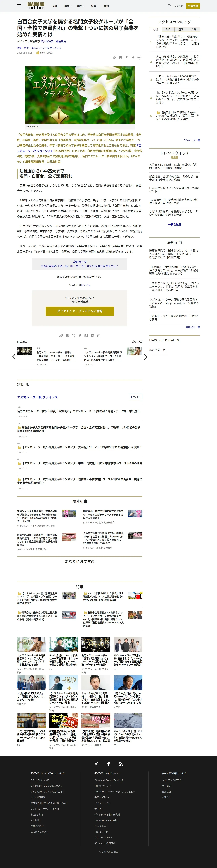Image resolution: width=217 pixels, height=868 pixels.
Task: Open エスカレーター校 クライシス series heading link
Action: pyautogui.click(x=37, y=397)
